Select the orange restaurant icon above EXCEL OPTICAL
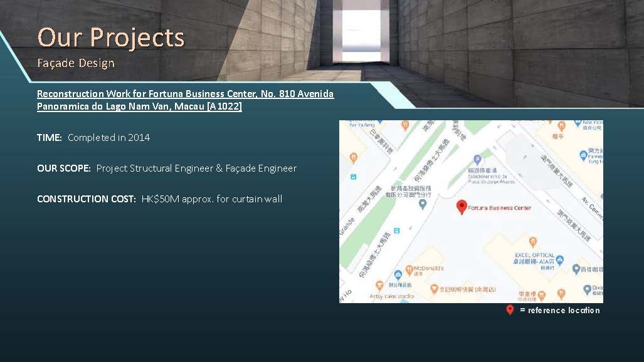Viewport: 644px width, 362px height. point(533,241)
